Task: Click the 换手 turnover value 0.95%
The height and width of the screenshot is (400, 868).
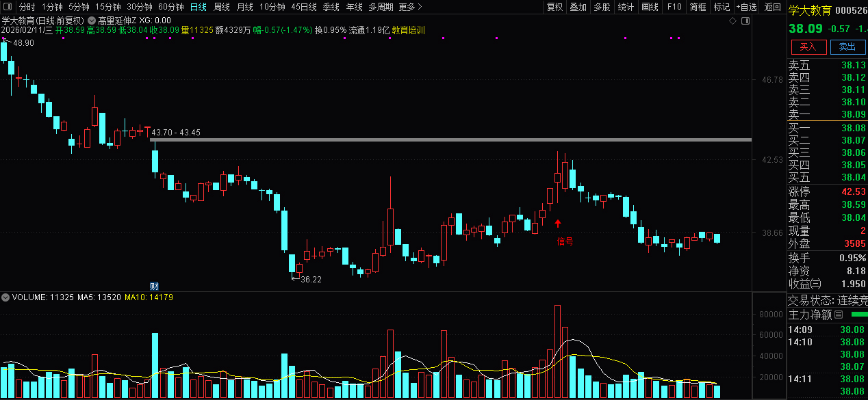Action: pos(852,258)
